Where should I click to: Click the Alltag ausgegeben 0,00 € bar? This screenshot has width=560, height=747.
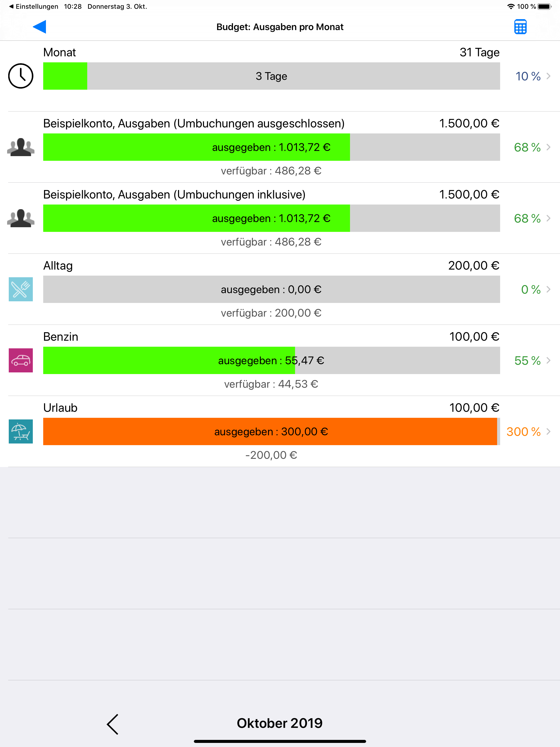(x=271, y=289)
